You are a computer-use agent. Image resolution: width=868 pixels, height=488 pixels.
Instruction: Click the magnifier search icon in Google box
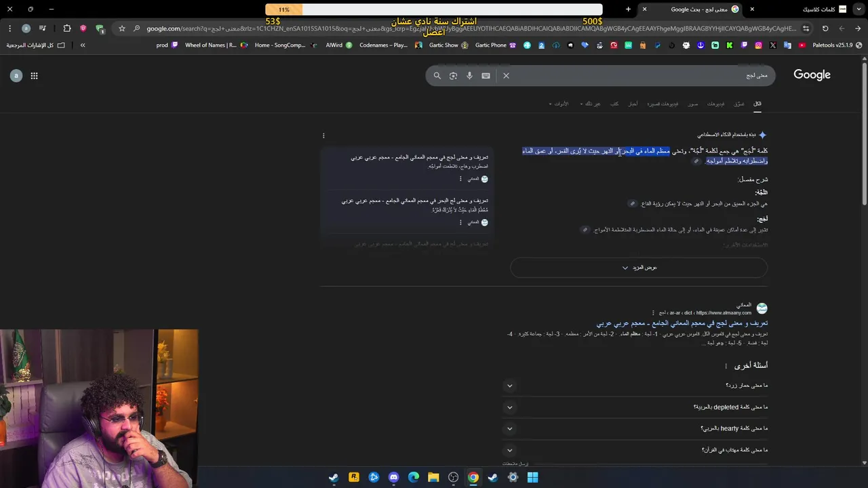click(x=437, y=76)
